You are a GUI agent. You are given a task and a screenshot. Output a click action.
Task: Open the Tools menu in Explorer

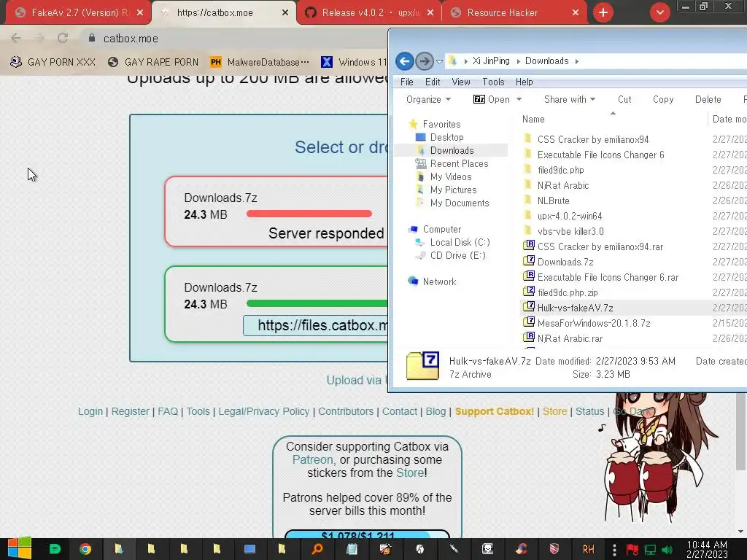493,82
